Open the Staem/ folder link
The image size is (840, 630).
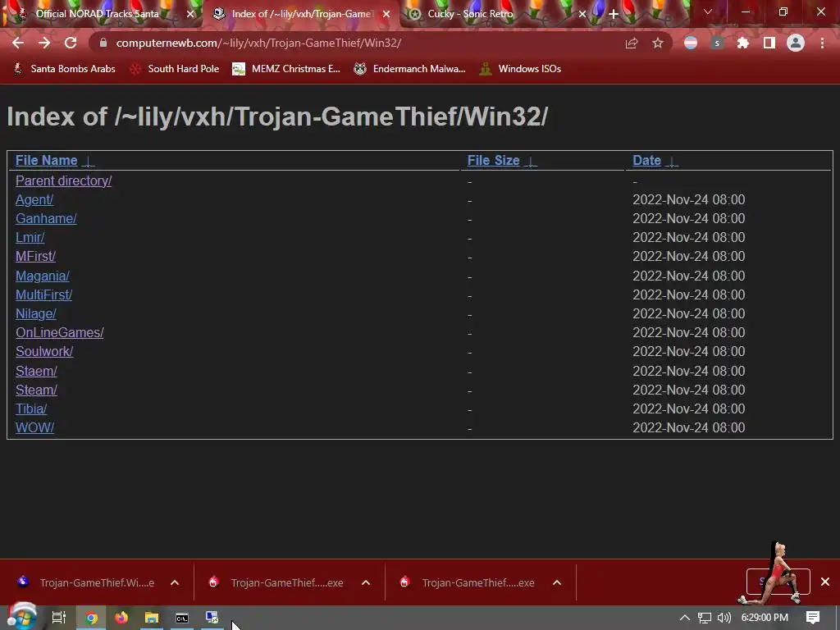[x=36, y=371]
